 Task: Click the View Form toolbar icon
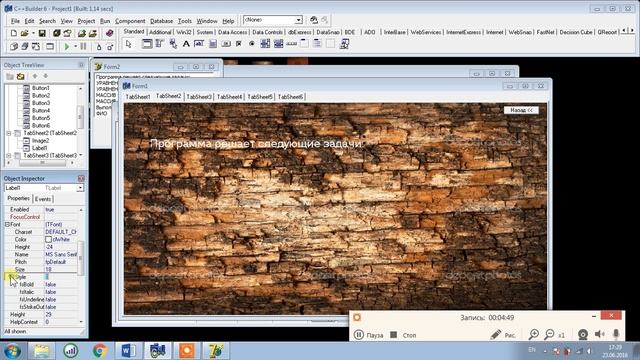click(24, 47)
